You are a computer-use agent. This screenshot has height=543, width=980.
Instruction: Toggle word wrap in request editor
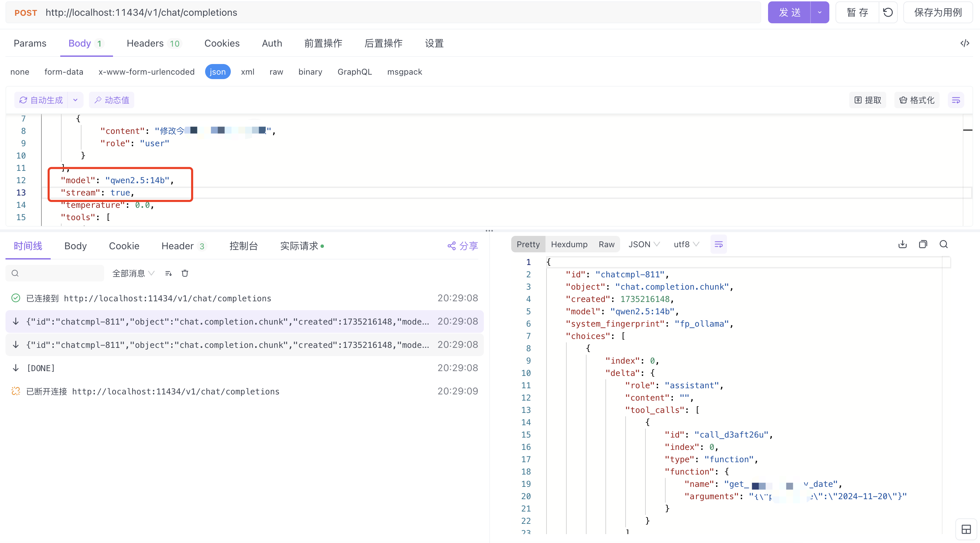pos(956,100)
